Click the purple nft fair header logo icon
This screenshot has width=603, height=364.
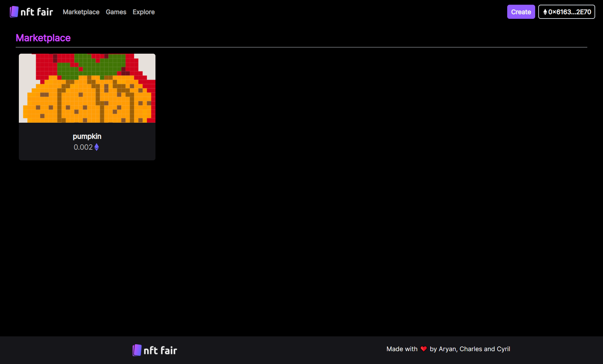(14, 12)
